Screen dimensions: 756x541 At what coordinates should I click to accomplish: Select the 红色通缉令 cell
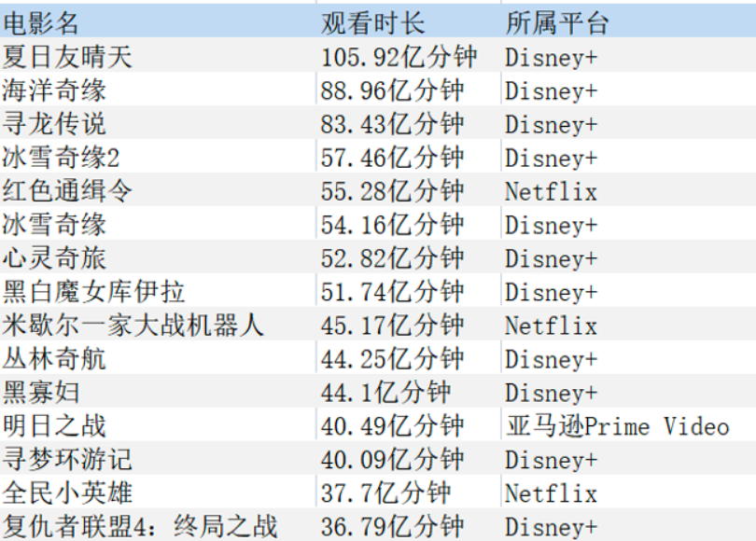68,191
